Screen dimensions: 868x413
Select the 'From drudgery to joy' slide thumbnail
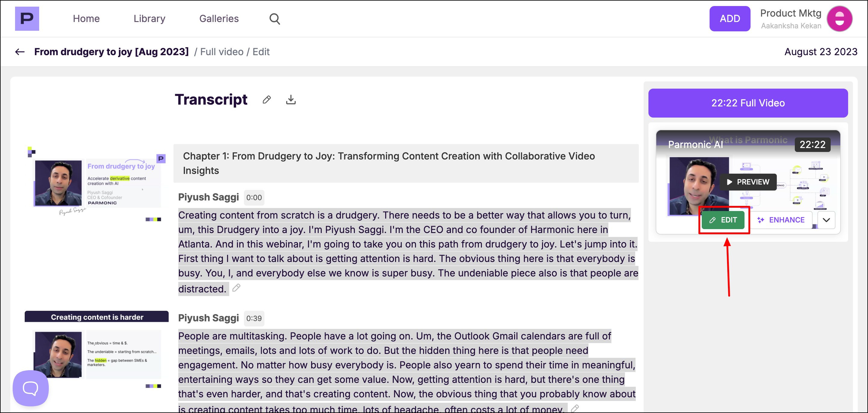97,184
